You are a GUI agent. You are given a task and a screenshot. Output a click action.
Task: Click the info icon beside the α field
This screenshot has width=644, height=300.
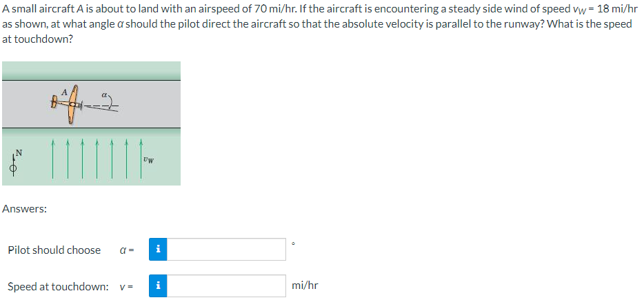[158, 249]
